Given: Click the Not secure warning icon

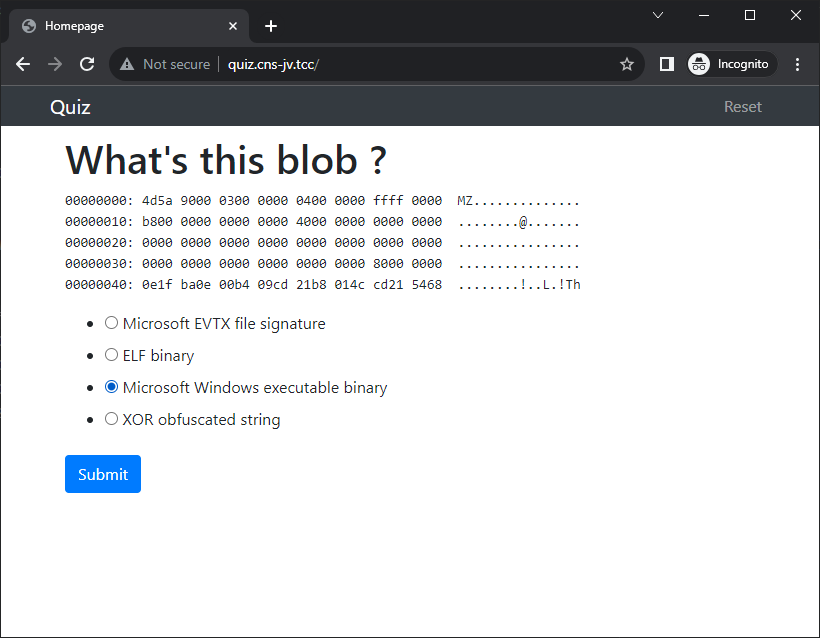Looking at the screenshot, I should point(127,64).
